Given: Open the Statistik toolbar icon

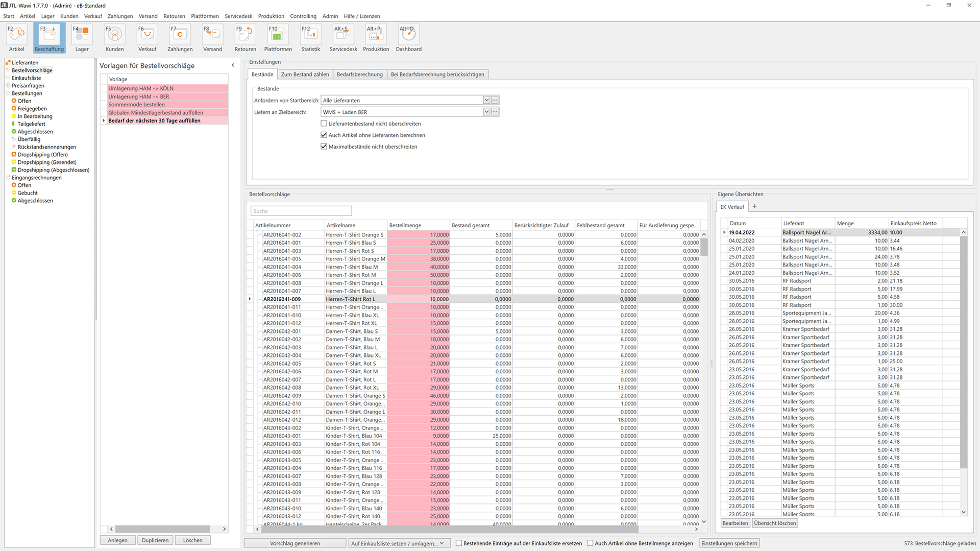Looking at the screenshot, I should pyautogui.click(x=310, y=38).
